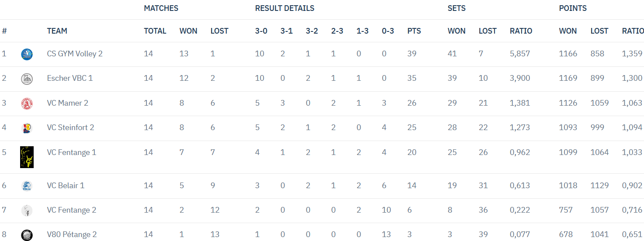The height and width of the screenshot is (241, 644).
Task: Click the TEAM column header
Action: [x=57, y=31]
